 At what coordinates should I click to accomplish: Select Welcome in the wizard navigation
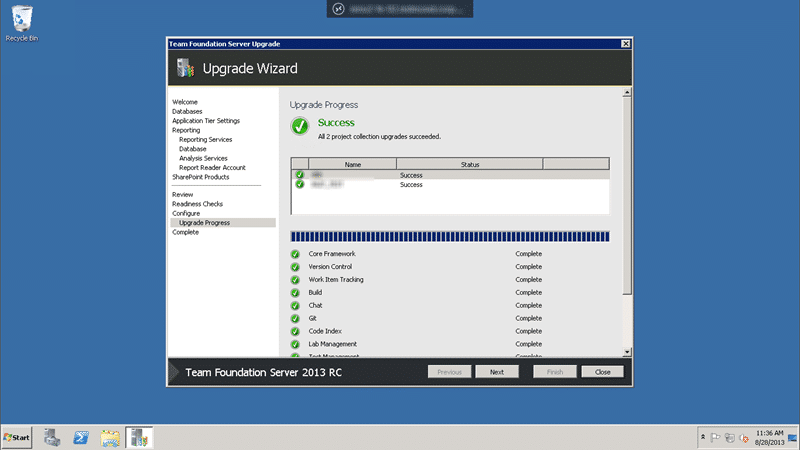coord(185,102)
